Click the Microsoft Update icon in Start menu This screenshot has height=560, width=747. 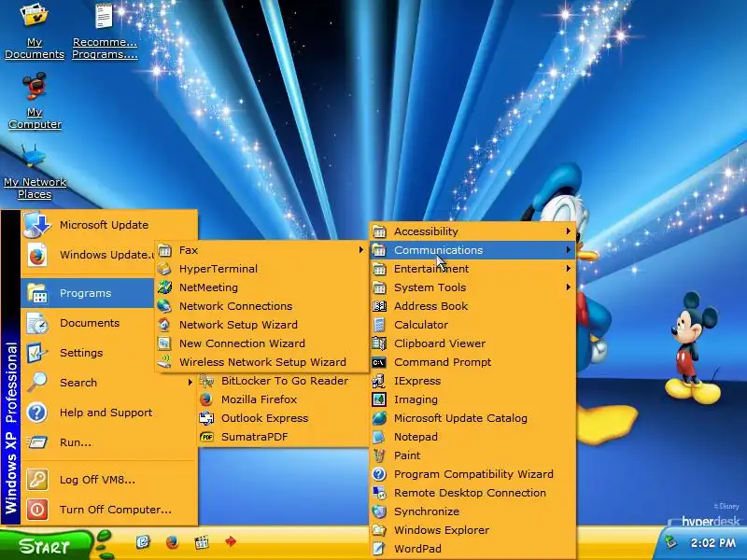[x=37, y=225]
